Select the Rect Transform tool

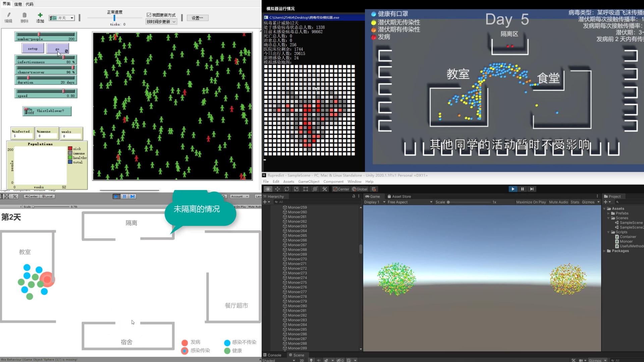click(306, 189)
